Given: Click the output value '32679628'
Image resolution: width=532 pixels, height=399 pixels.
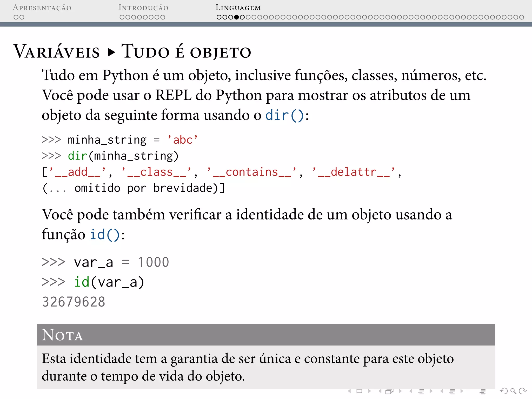Looking at the screenshot, I should click(74, 302).
